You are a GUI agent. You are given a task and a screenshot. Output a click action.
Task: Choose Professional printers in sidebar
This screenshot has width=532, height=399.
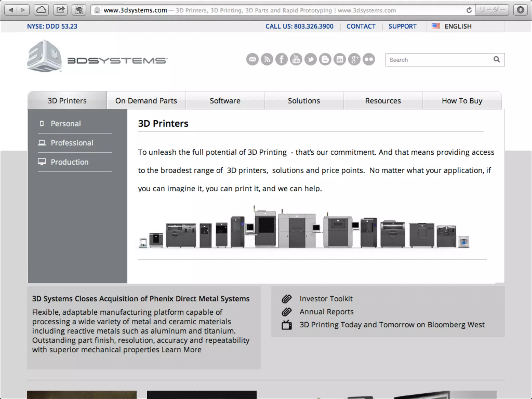(x=72, y=143)
